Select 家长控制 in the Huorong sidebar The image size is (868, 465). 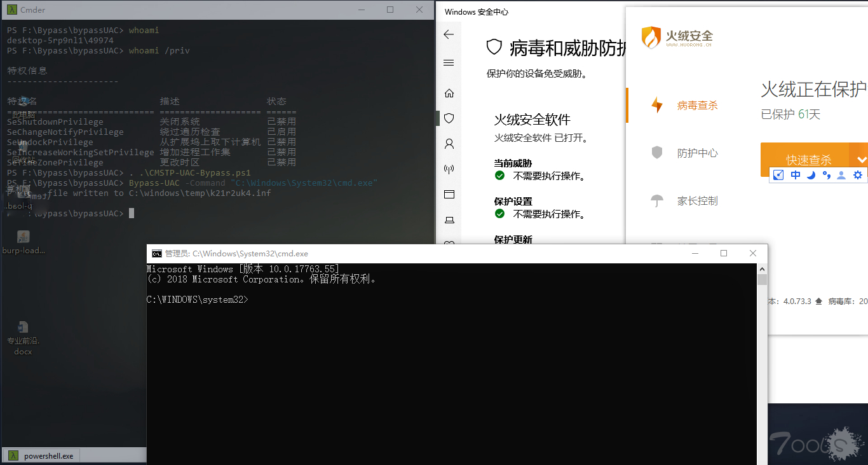click(698, 201)
